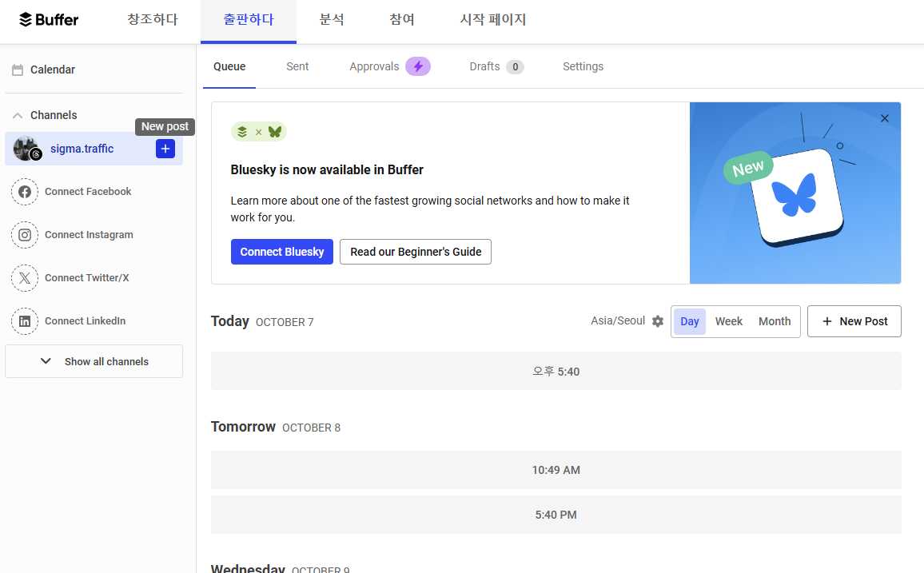This screenshot has height=573, width=924.
Task: Click the Connect Facebook icon
Action: pyautogui.click(x=25, y=192)
